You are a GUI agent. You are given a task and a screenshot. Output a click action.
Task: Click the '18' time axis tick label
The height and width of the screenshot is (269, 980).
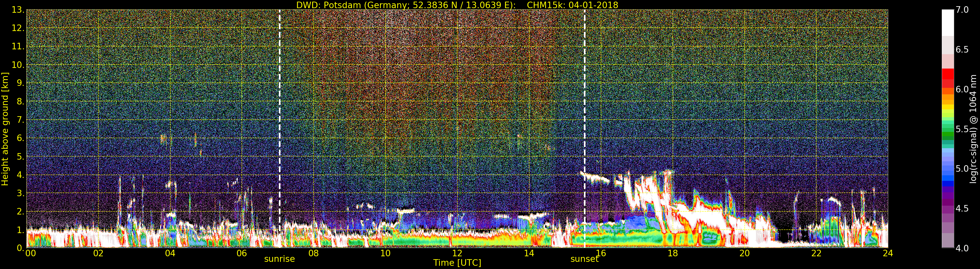673,253
